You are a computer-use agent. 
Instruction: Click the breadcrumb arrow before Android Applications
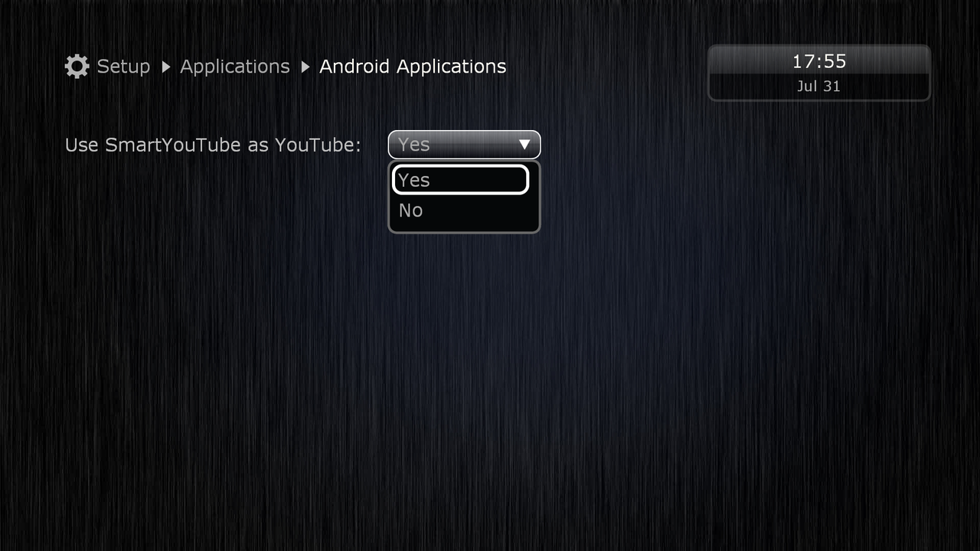[x=305, y=67]
